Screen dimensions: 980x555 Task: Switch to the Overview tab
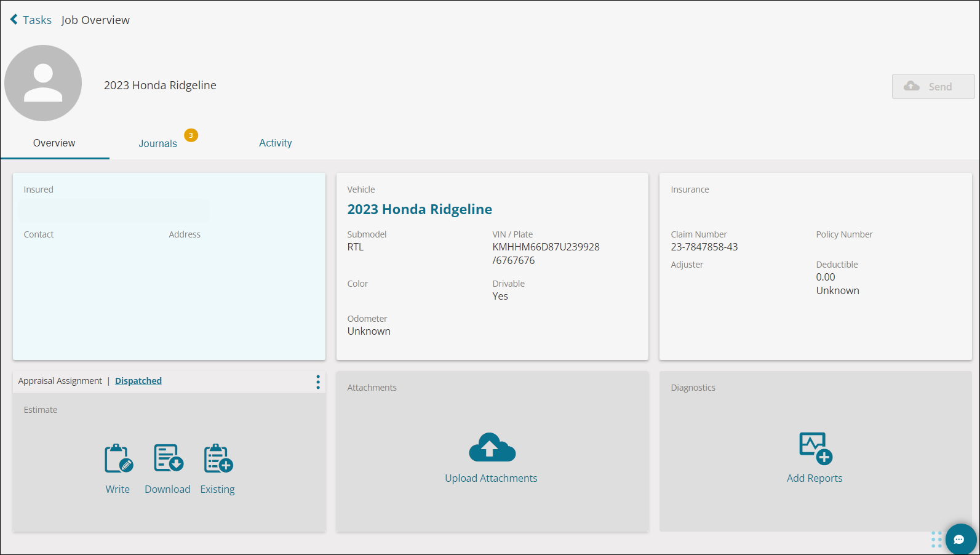pos(54,143)
